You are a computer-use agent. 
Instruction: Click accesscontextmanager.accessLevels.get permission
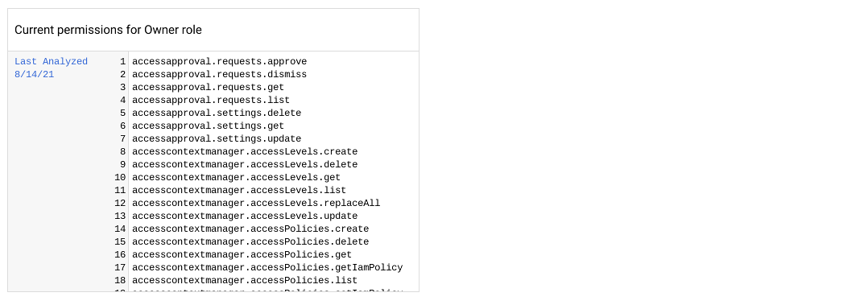click(237, 177)
